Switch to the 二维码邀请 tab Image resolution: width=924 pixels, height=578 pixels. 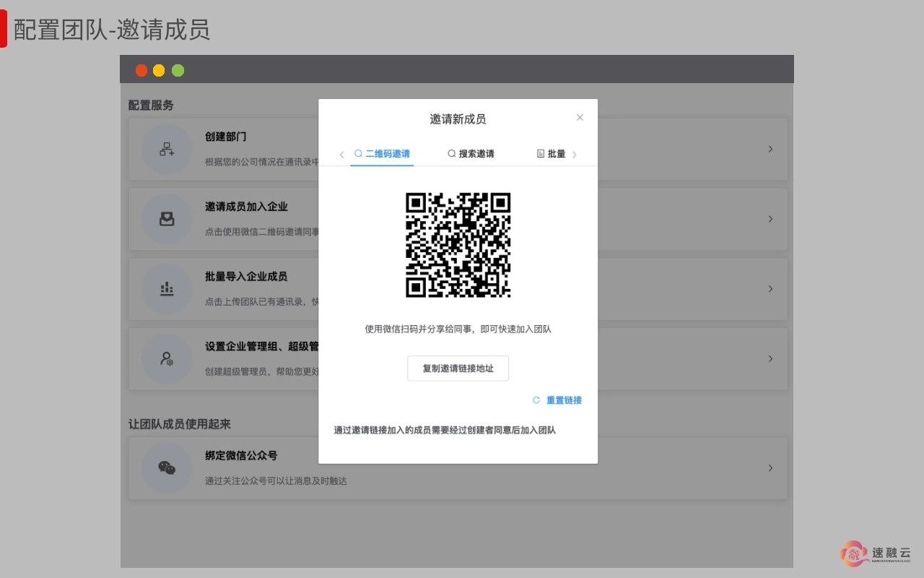[x=382, y=154]
